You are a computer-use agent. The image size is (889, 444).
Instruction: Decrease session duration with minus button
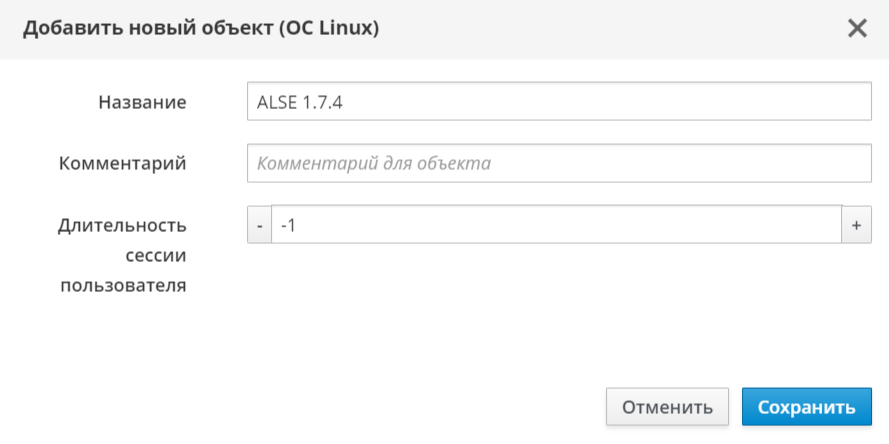pos(259,225)
